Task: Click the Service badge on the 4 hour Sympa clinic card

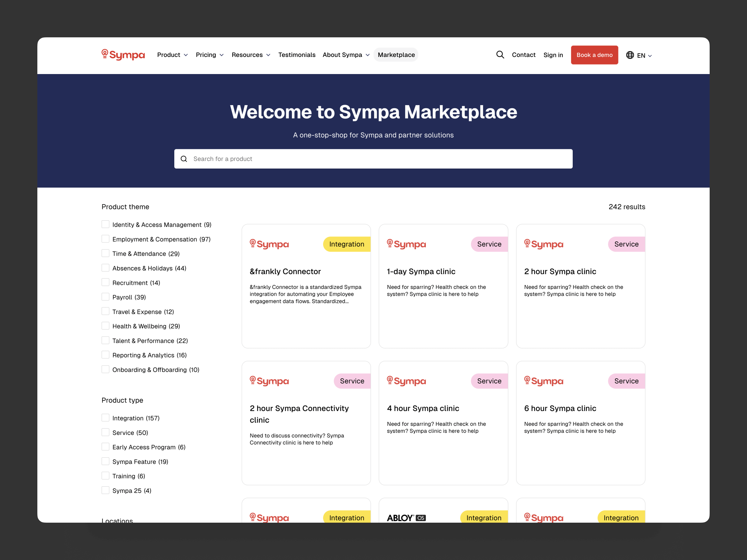Action: pyautogui.click(x=489, y=381)
